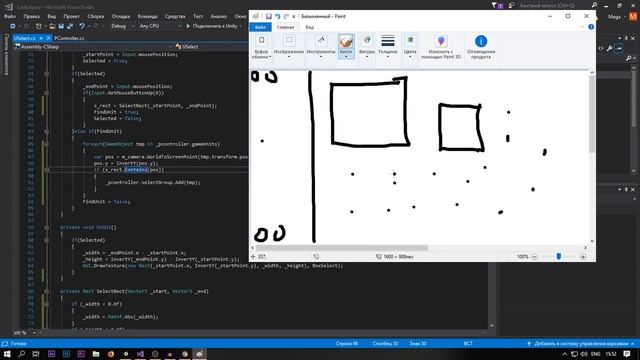Open Product alerts in Paint ribbon
This screenshot has width=640, height=360.
481,47
